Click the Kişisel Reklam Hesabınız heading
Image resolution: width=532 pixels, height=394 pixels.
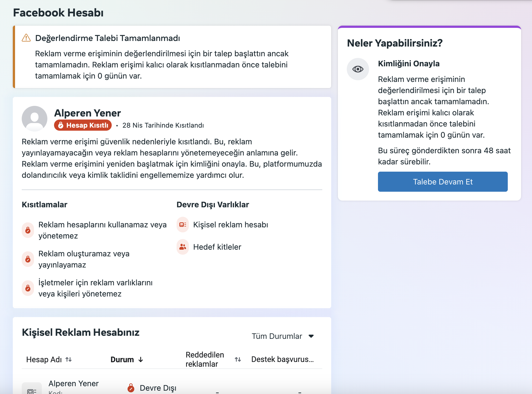(80, 332)
